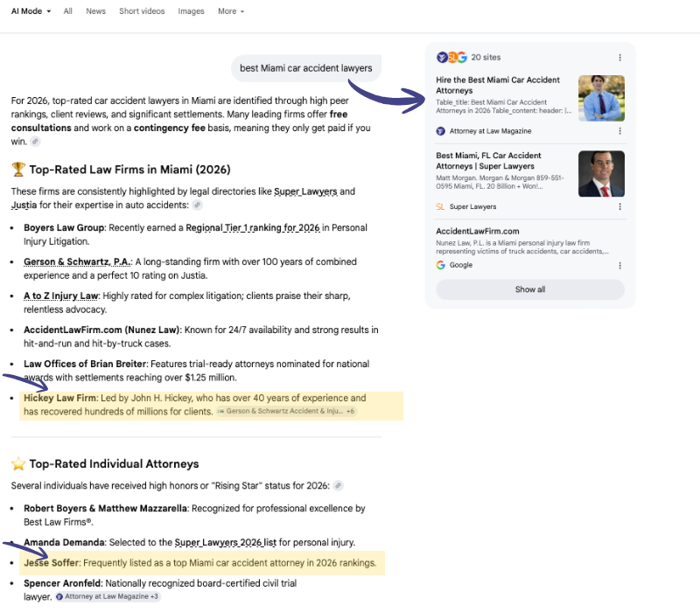Open the A to Z Injury Law link
The height and width of the screenshot is (612, 700).
click(60, 296)
